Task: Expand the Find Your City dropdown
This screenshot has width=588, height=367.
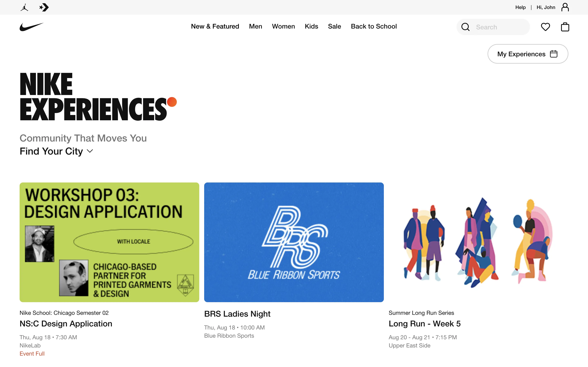Action: point(51,151)
